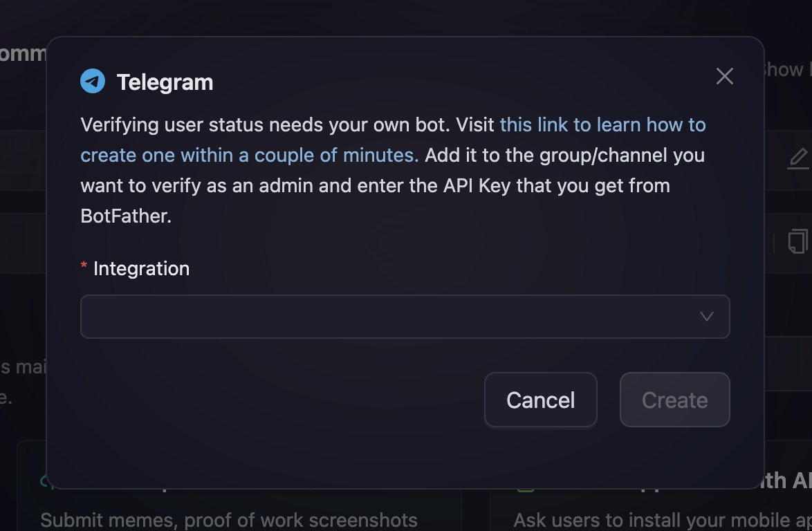The height and width of the screenshot is (531, 812).
Task: Click the Telegram dialog title text
Action: pos(165,82)
